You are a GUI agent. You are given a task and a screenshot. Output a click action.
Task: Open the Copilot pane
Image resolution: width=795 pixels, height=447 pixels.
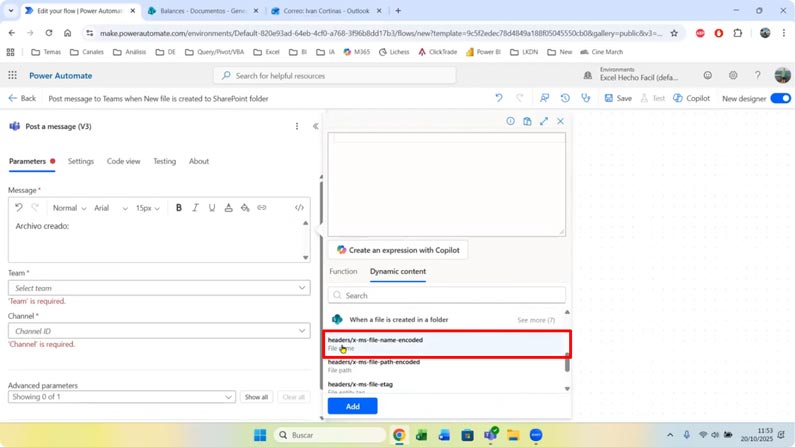click(692, 98)
